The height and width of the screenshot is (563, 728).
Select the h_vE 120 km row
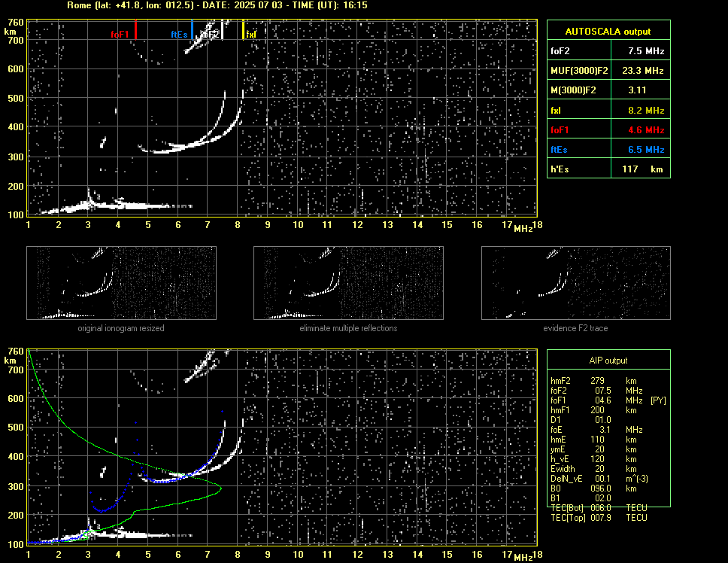pyautogui.click(x=593, y=458)
